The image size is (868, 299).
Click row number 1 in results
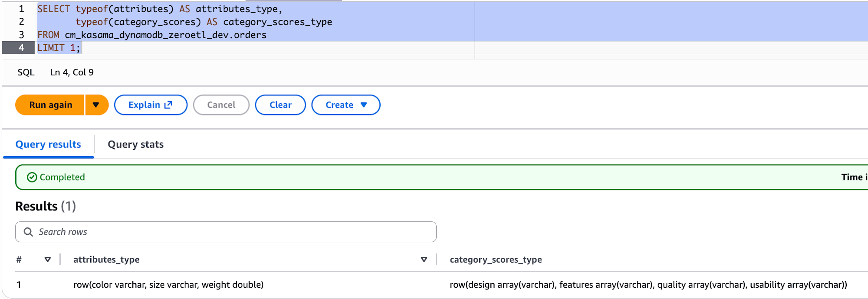19,285
